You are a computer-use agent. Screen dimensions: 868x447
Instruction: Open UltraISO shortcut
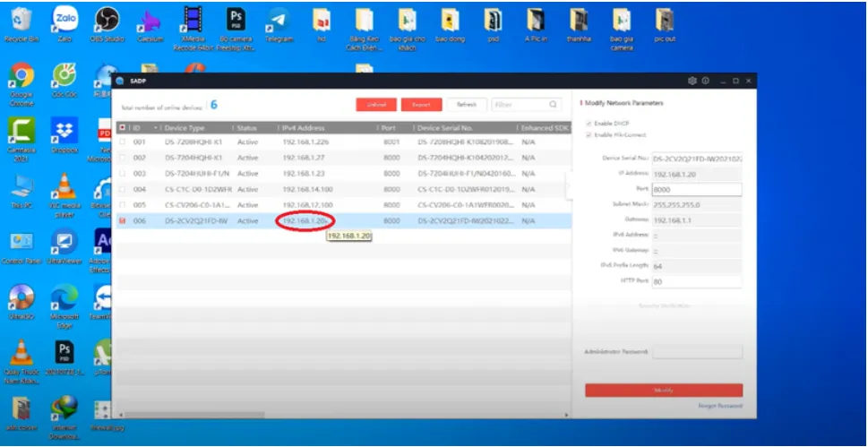coord(21,303)
